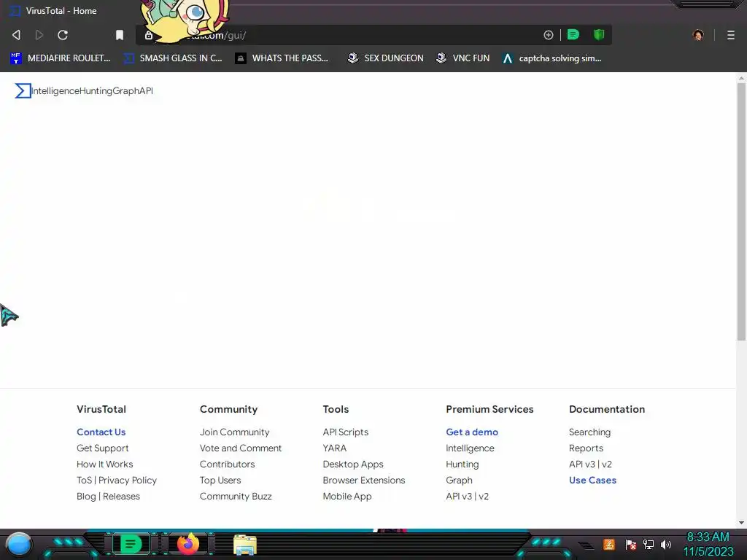The image size is (747, 560).
Task: Click the page vertical scrollbar thumb
Action: (741, 211)
